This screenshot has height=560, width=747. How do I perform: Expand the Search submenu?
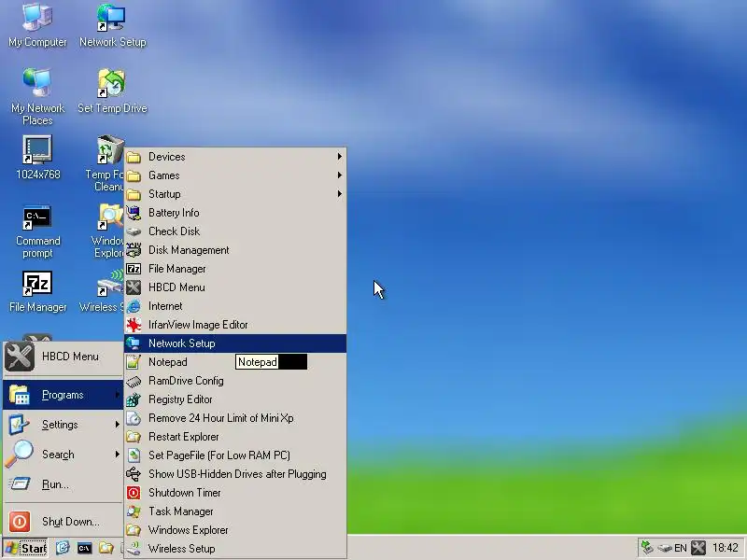click(x=63, y=455)
